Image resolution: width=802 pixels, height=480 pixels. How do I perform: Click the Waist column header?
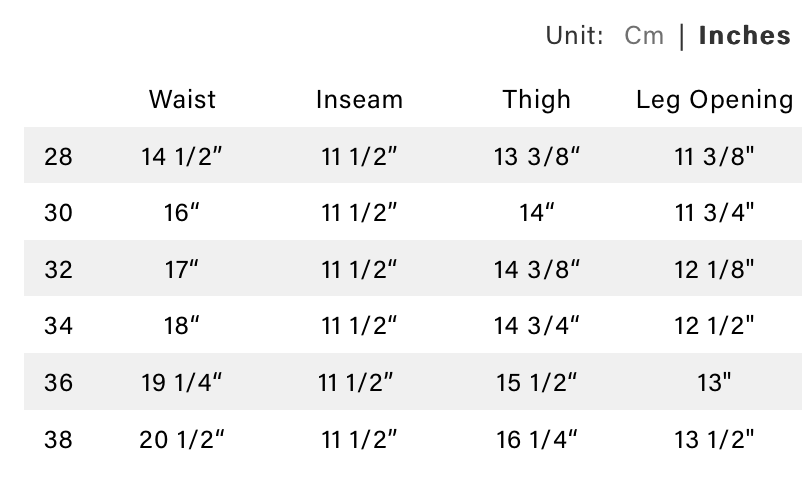[x=182, y=100]
